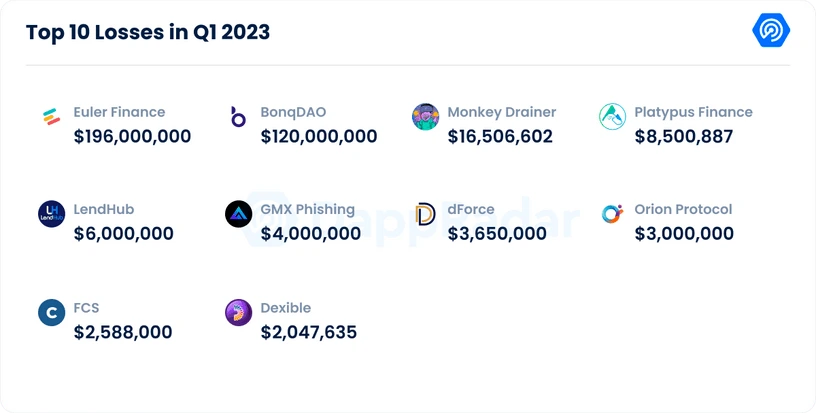Click the LendHub circular logo icon

52,214
